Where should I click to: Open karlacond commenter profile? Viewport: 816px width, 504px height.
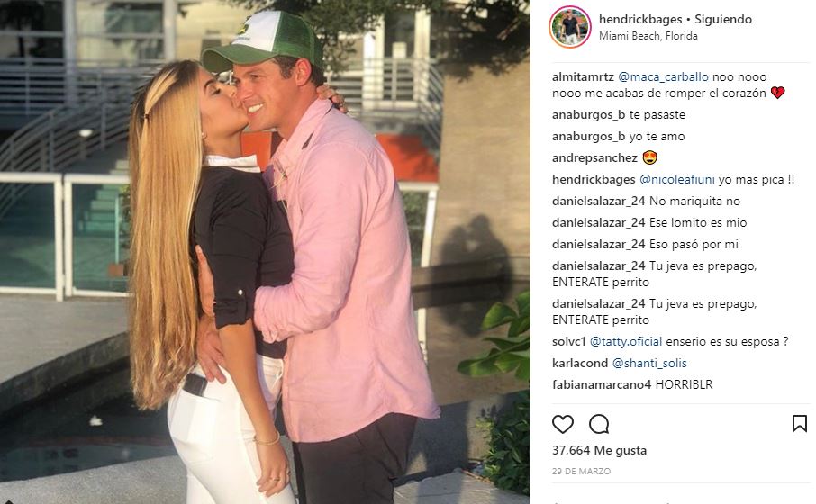tap(580, 363)
